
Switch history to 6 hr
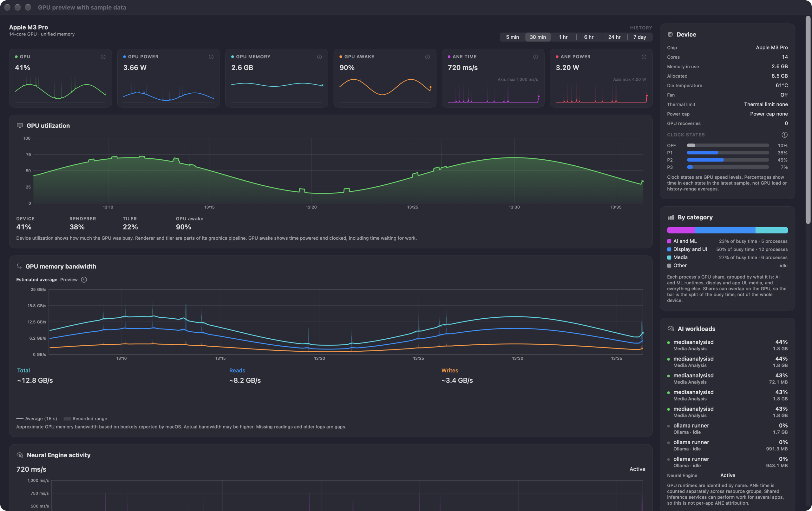pyautogui.click(x=589, y=37)
